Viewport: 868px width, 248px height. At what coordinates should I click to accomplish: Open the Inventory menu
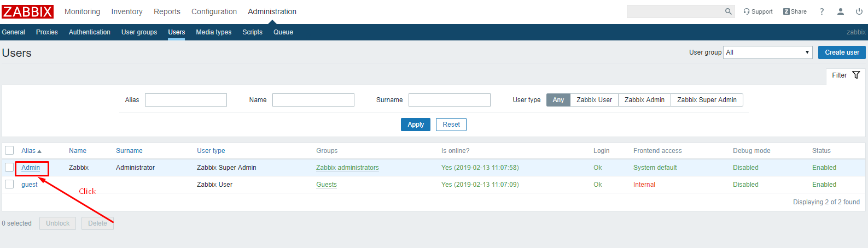coord(127,11)
